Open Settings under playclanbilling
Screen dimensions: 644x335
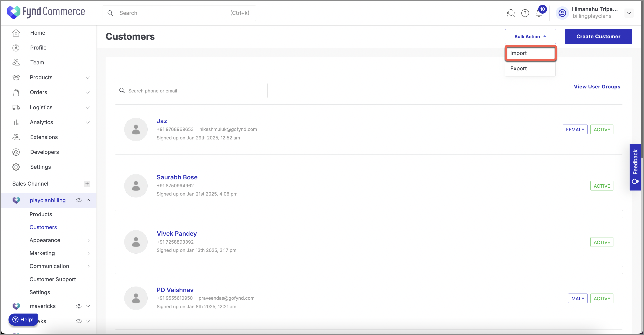pyautogui.click(x=40, y=292)
